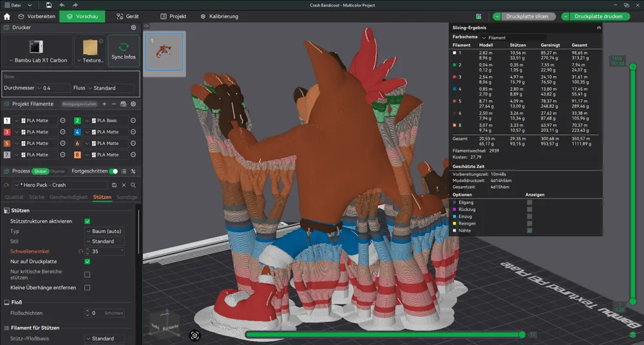Screen dimensions: 644x345
Task: Enable Nur kritische Bereiche stützen
Action: click(87, 274)
